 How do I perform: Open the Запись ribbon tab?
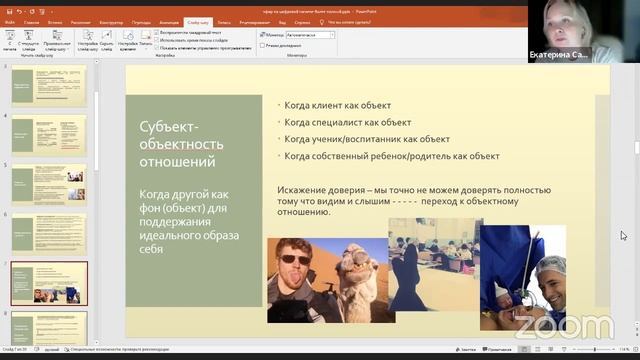tap(224, 22)
